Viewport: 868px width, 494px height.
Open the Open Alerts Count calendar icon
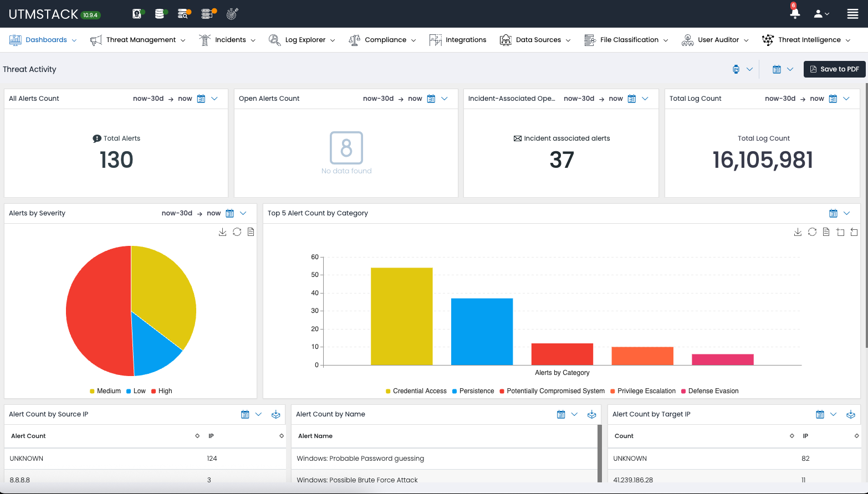[x=431, y=99]
